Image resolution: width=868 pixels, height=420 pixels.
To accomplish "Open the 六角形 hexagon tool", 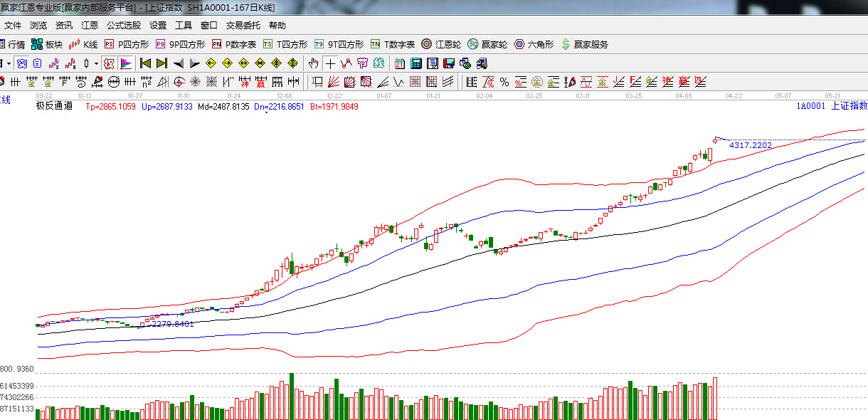I will [x=534, y=44].
